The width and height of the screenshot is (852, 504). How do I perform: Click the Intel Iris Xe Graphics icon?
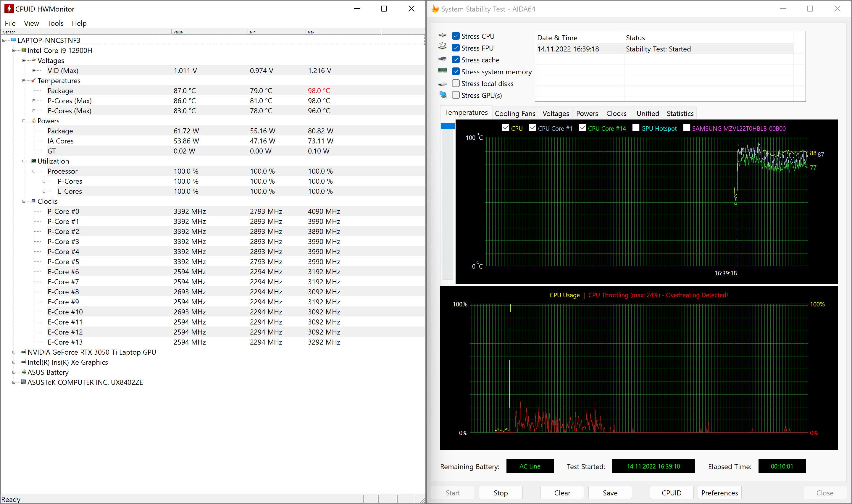pos(23,362)
